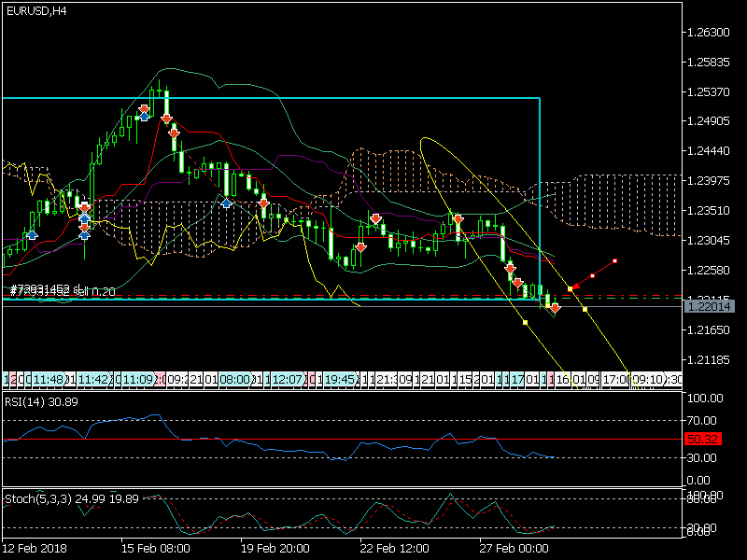Click the 22 Feb 12:00 date label
Screen dimensions: 747x560
pos(395,548)
